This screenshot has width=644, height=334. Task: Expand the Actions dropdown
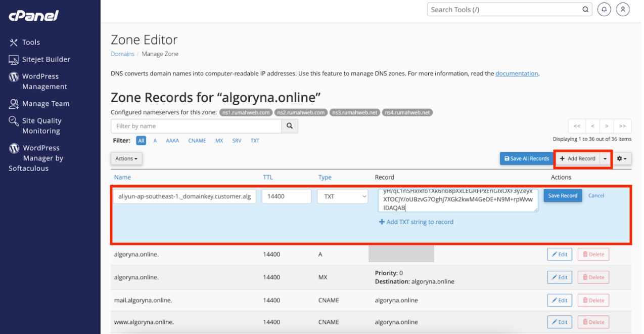point(126,158)
